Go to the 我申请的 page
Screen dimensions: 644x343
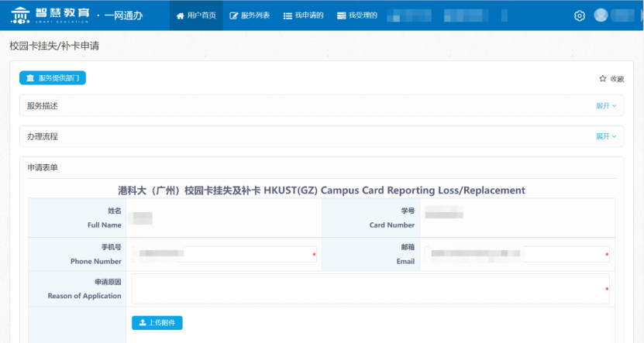click(303, 15)
